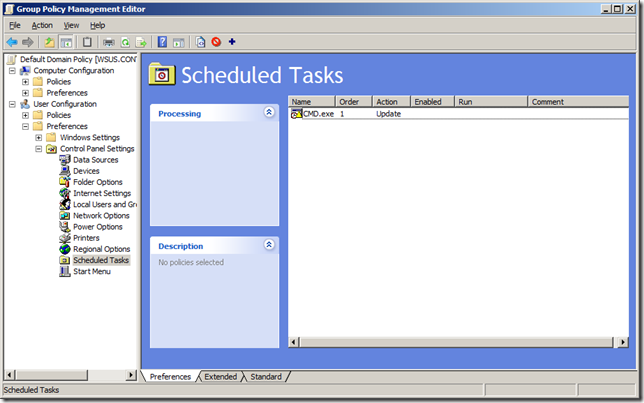Sort by the Action column header
Viewport: 644px width, 403px height.
pos(391,101)
